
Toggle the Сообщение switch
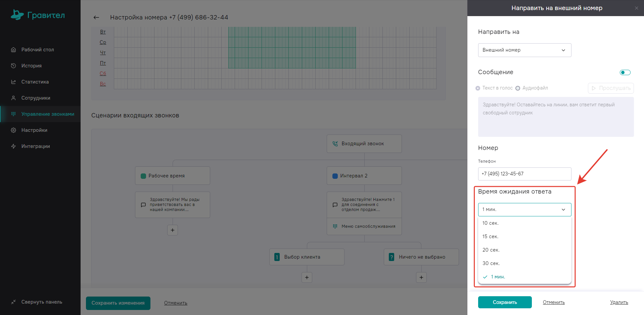click(625, 72)
